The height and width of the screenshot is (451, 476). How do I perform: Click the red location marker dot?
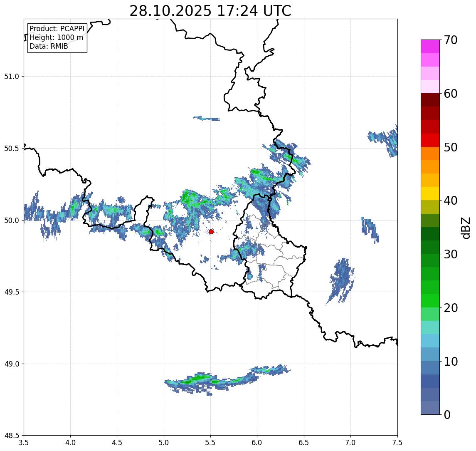[211, 232]
